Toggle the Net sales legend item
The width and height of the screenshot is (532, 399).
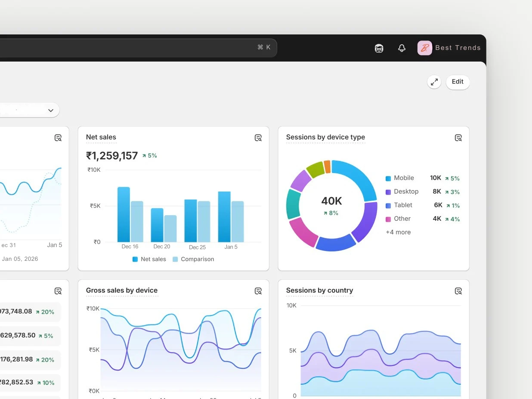click(x=149, y=259)
